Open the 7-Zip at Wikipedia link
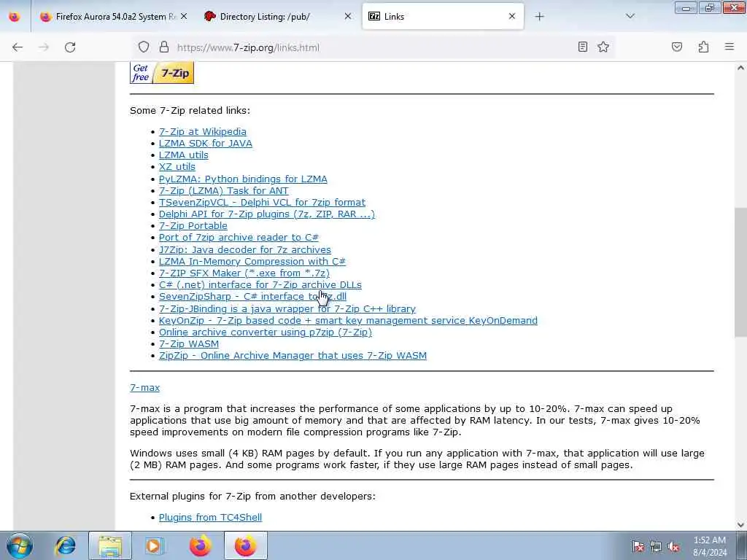 (203, 132)
